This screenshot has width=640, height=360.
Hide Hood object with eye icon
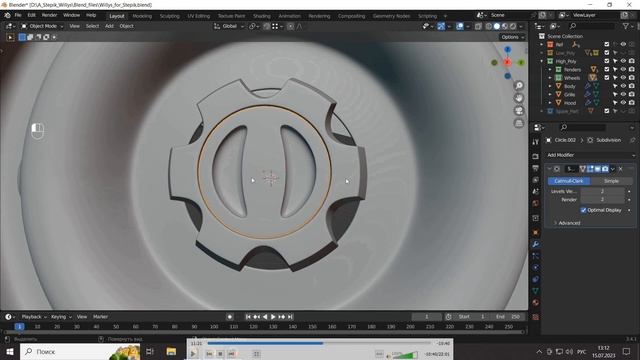(623, 103)
